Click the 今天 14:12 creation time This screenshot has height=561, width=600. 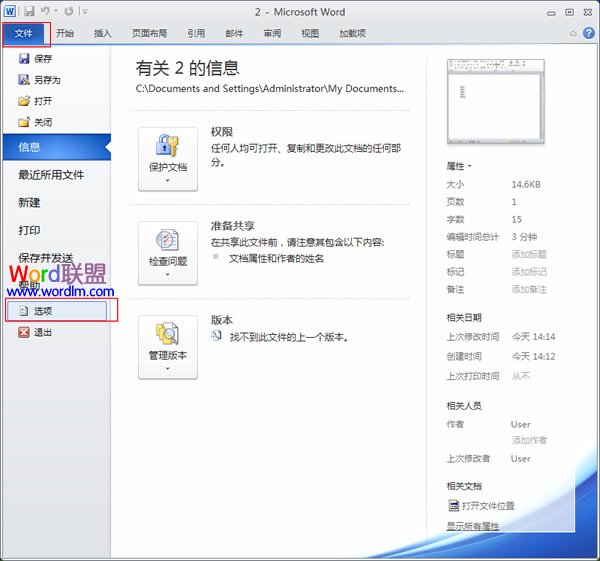533,357
